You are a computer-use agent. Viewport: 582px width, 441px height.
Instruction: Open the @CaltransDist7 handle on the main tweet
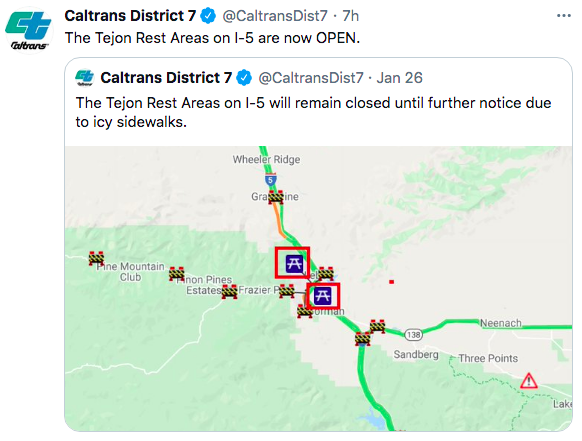[275, 16]
